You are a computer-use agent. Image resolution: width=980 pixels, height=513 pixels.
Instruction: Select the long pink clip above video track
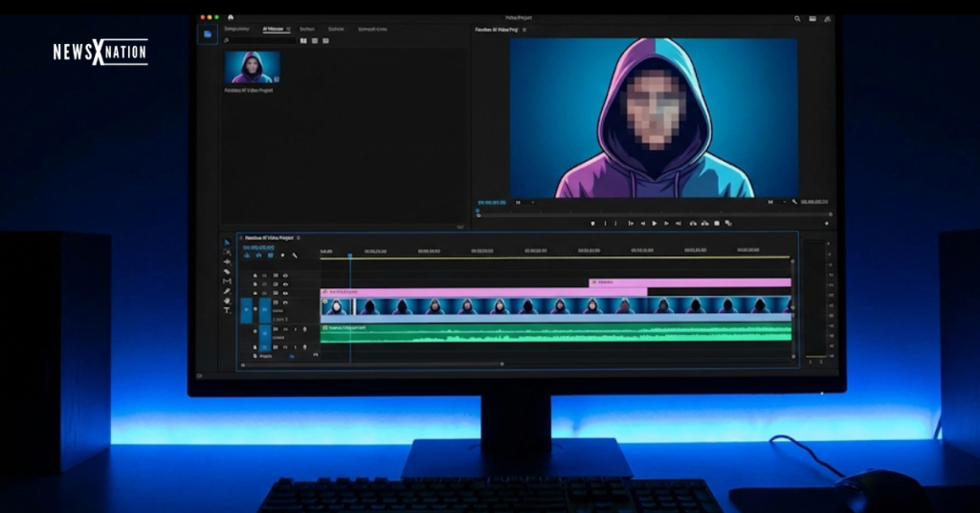483,292
